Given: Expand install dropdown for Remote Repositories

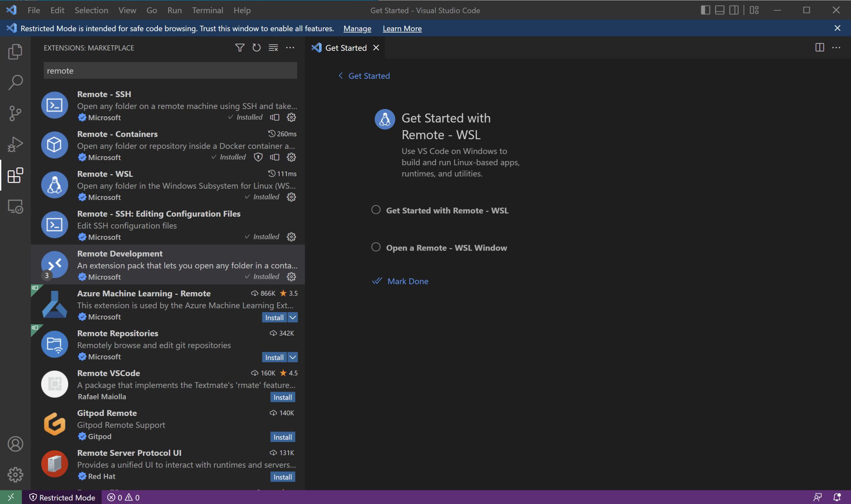Looking at the screenshot, I should pos(293,357).
